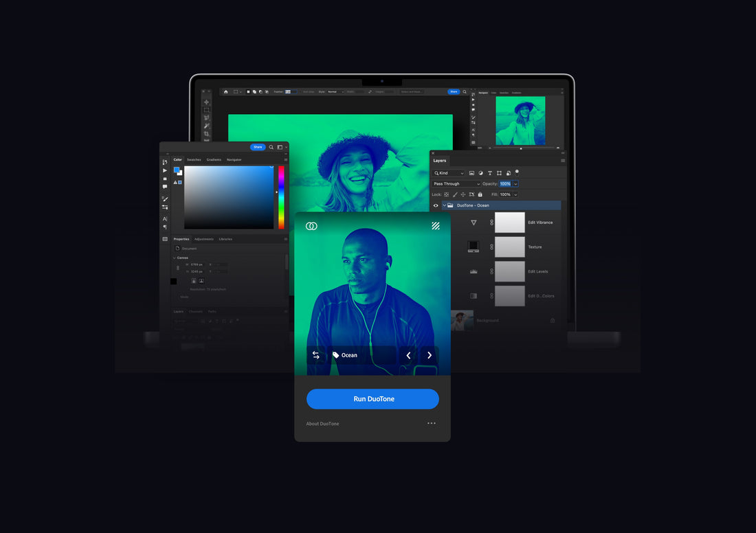Go to the next DuoTone preset arrow

(x=430, y=355)
